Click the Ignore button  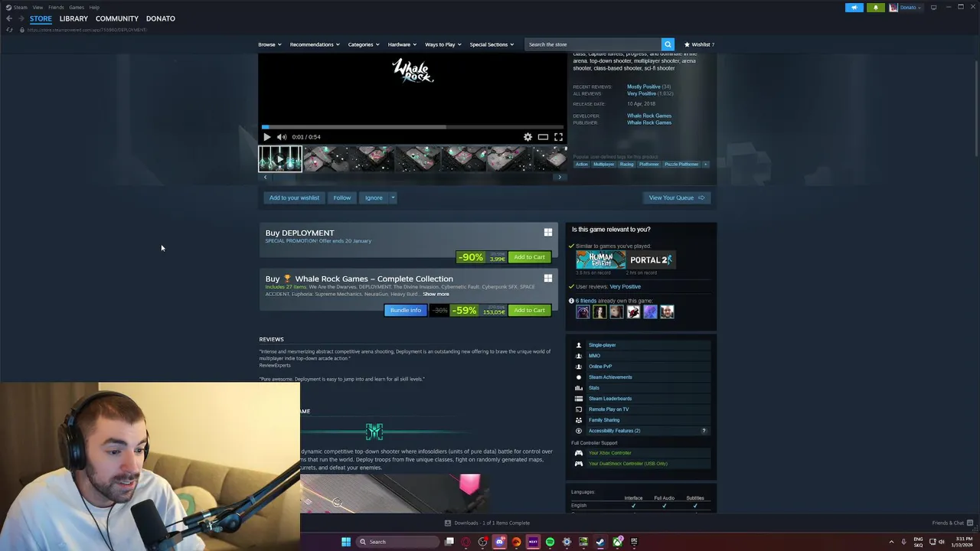coord(374,197)
